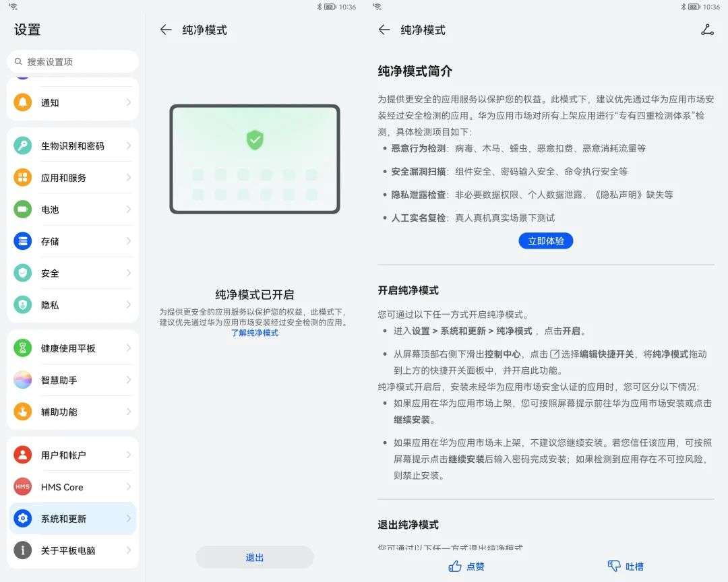Screen dimensions: 728x582
Task: Tap the 纯净模式已开启 heading
Action: tap(254, 294)
